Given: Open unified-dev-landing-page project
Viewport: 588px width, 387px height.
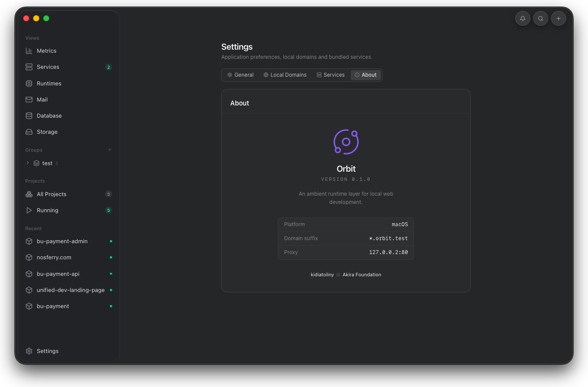Looking at the screenshot, I should tap(68, 290).
